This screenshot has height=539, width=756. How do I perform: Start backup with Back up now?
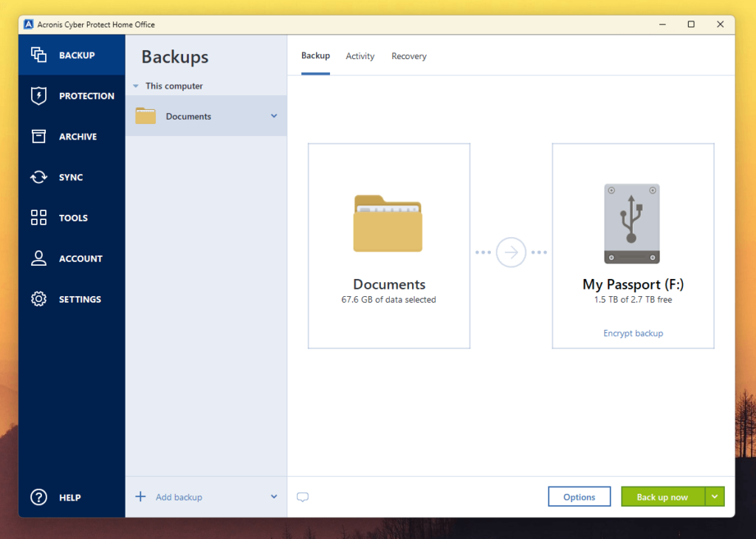tap(663, 497)
